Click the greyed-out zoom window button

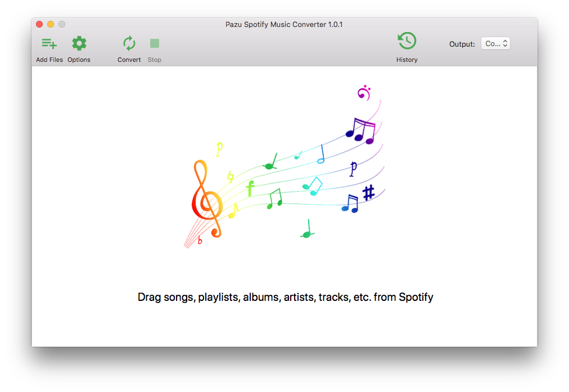point(62,24)
